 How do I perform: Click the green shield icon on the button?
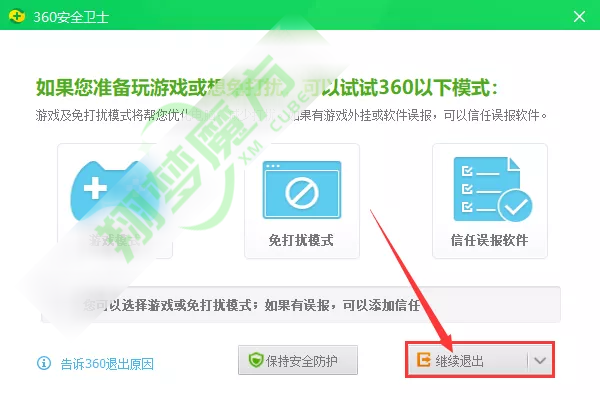256,360
